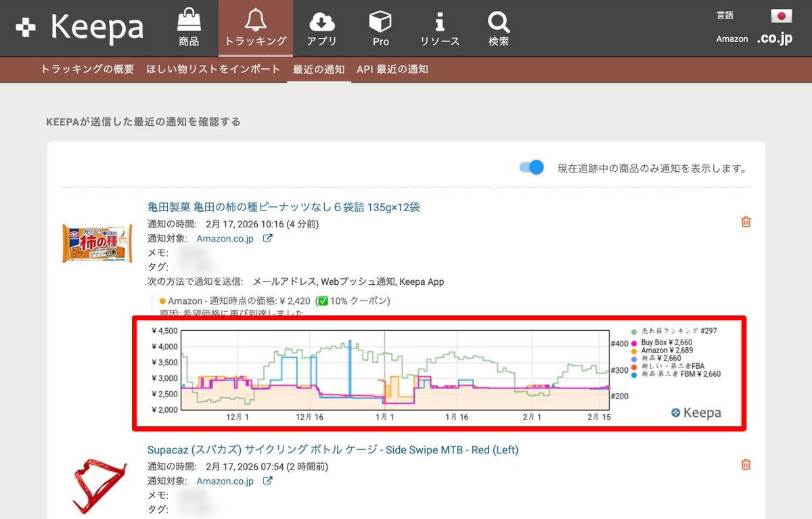
Task: Open Amazon.co.jp link for 柿の種 notification
Action: click(225, 238)
